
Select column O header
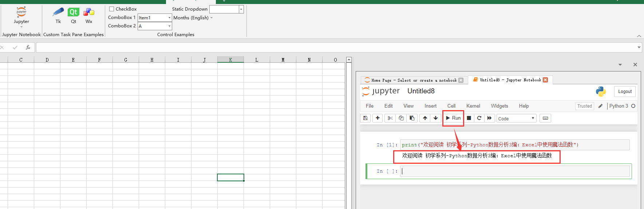[x=335, y=60]
